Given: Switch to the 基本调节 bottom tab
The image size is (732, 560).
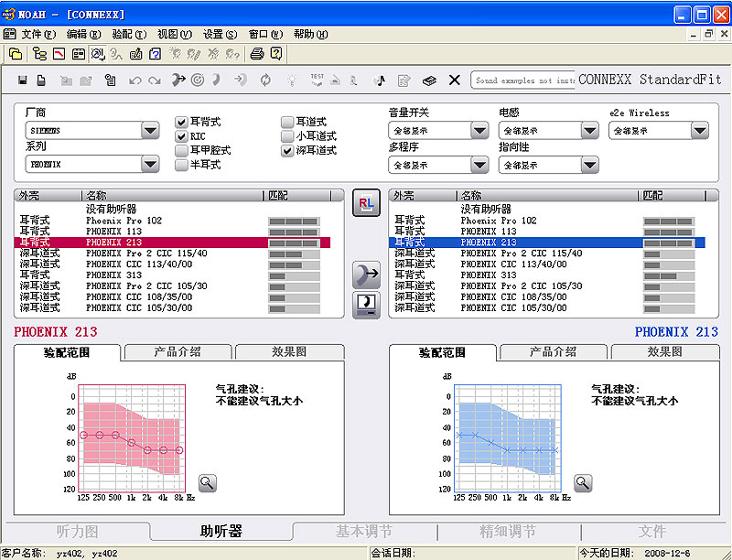Looking at the screenshot, I should (364, 531).
